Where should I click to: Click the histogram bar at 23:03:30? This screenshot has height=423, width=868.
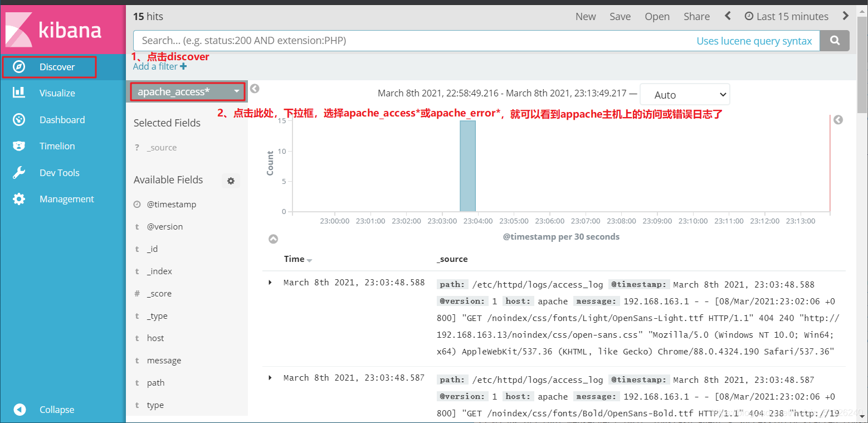[467, 166]
